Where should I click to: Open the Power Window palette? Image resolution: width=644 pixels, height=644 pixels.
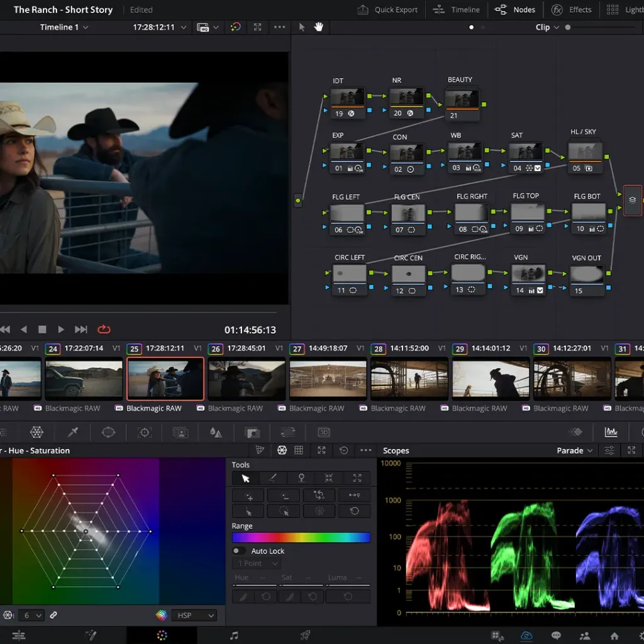108,432
